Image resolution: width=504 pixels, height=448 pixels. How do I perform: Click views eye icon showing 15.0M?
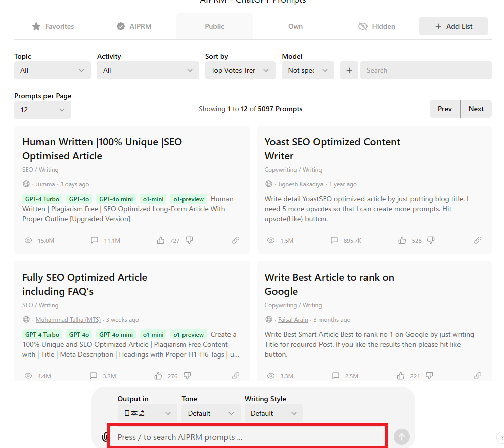point(28,240)
